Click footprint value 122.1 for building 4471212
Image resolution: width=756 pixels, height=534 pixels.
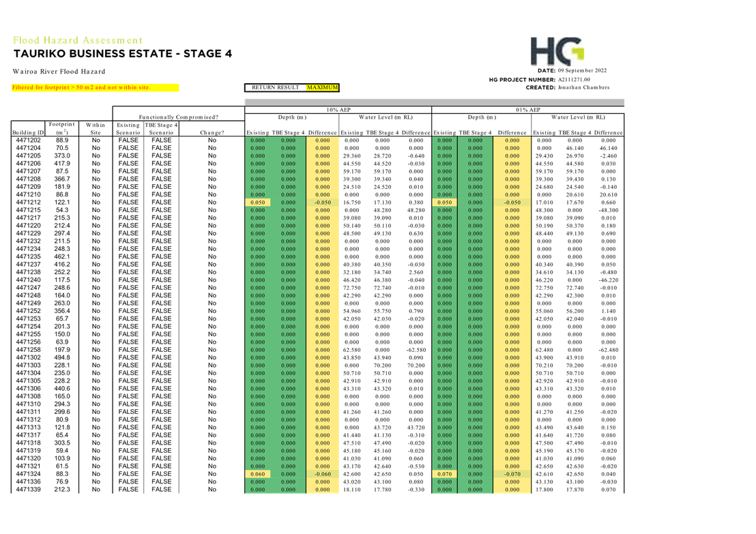[x=62, y=203]
